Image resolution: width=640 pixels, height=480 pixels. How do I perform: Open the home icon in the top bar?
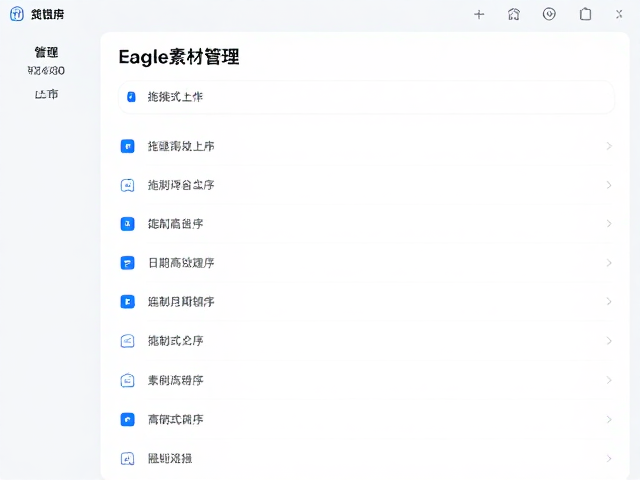[x=514, y=15]
